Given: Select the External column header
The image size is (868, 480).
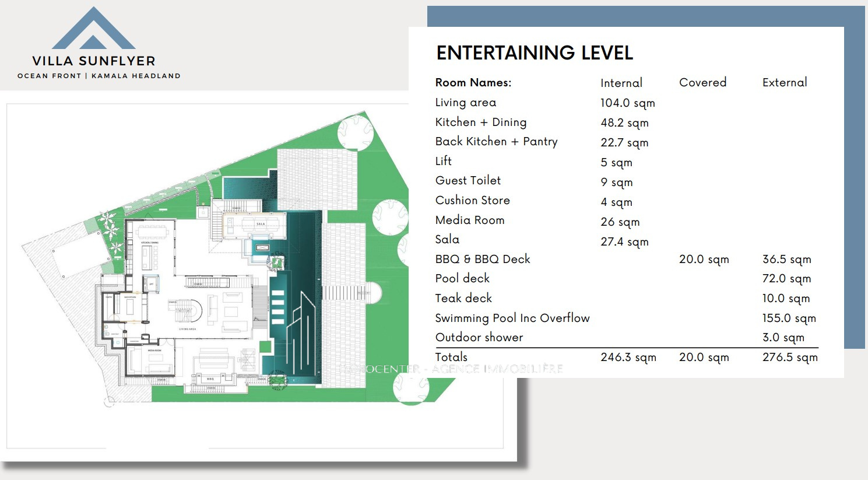Looking at the screenshot, I should [x=784, y=82].
